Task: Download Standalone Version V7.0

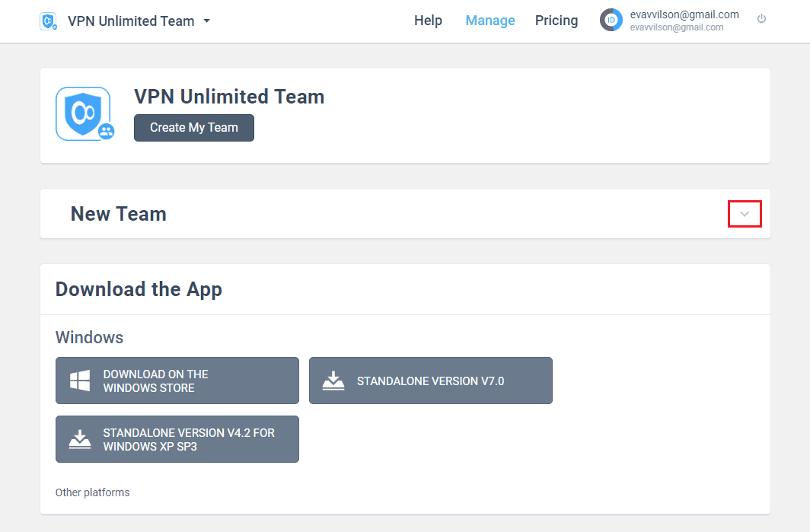Action: (x=430, y=381)
